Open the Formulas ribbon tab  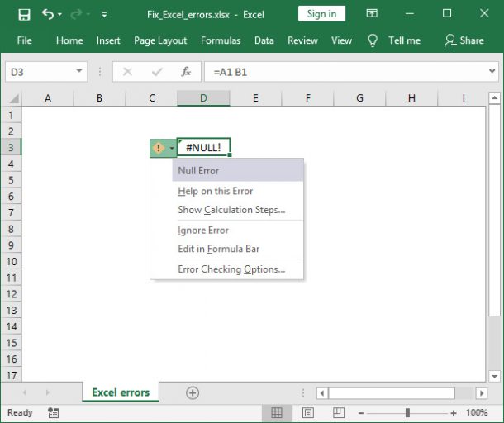point(221,40)
